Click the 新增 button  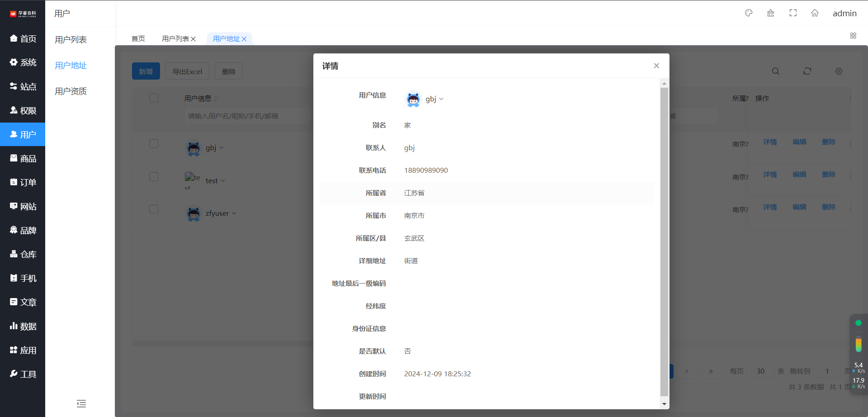pos(146,71)
